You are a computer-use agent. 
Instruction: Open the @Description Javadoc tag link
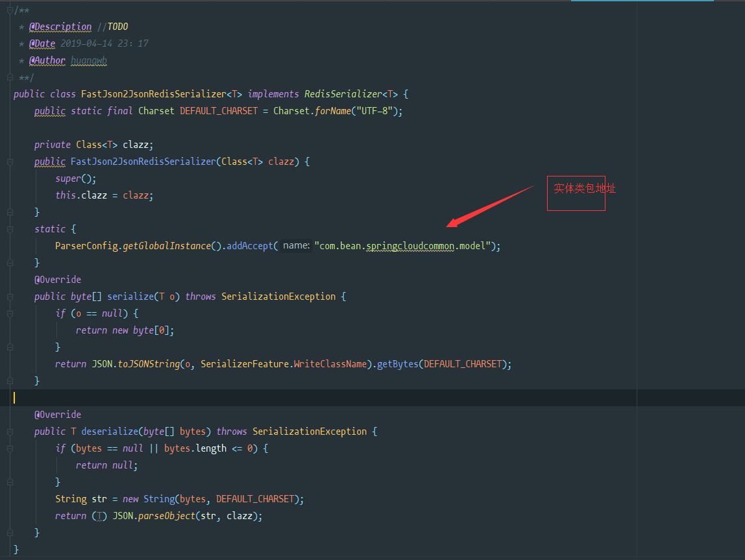tap(60, 26)
